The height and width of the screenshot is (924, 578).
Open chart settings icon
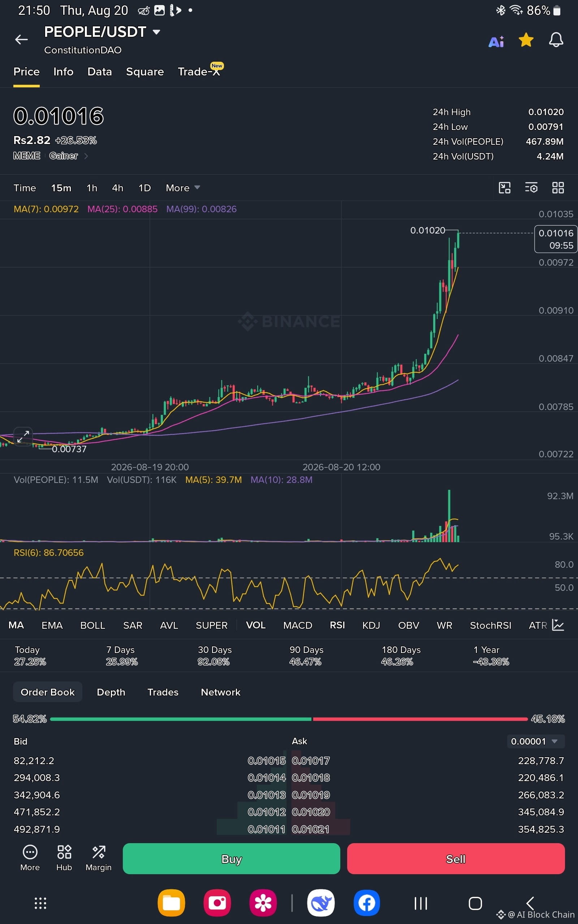coord(531,187)
